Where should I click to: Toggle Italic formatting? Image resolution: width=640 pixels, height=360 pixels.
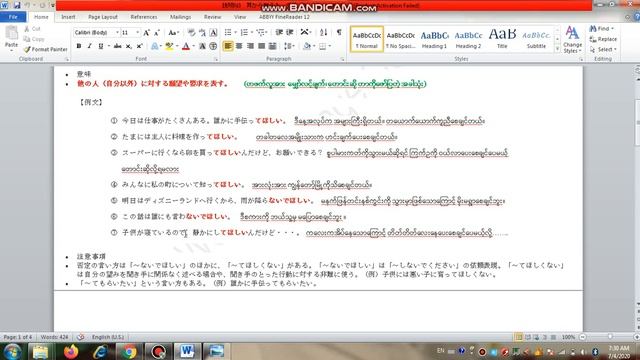coord(89,46)
